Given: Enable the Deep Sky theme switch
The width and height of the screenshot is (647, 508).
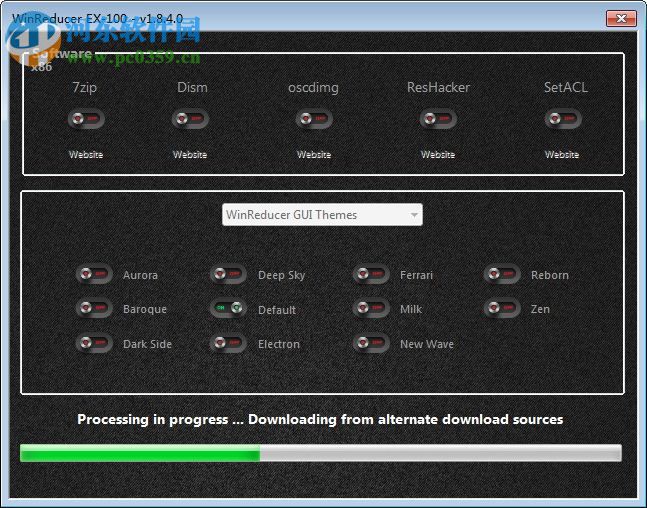Looking at the screenshot, I should coord(228,274).
